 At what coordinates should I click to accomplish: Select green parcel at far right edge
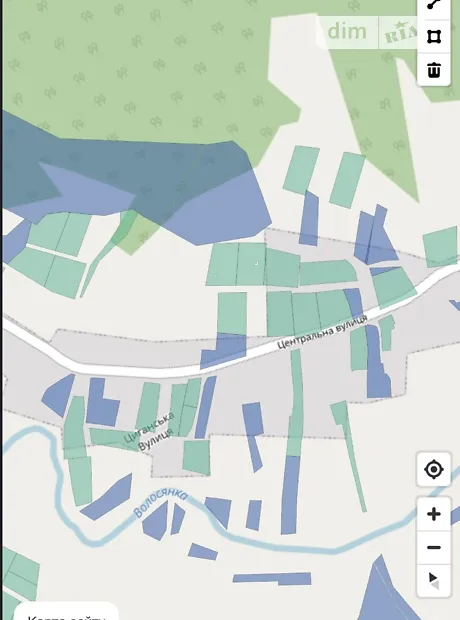pyautogui.click(x=440, y=247)
